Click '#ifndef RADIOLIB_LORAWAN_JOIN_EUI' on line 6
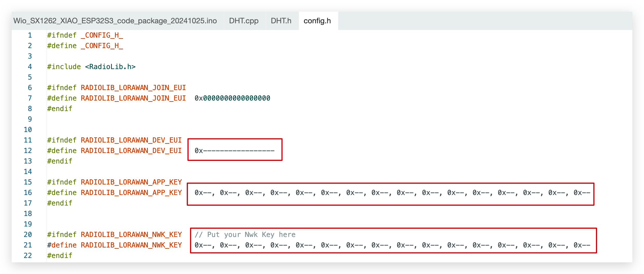The image size is (644, 274). click(117, 88)
